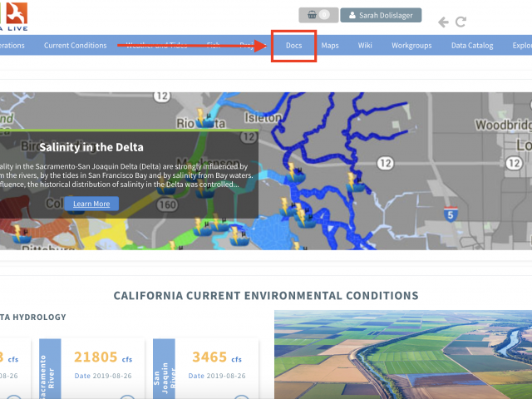Click the Isleton label on map
This screenshot has width=532, height=399.
point(263,118)
